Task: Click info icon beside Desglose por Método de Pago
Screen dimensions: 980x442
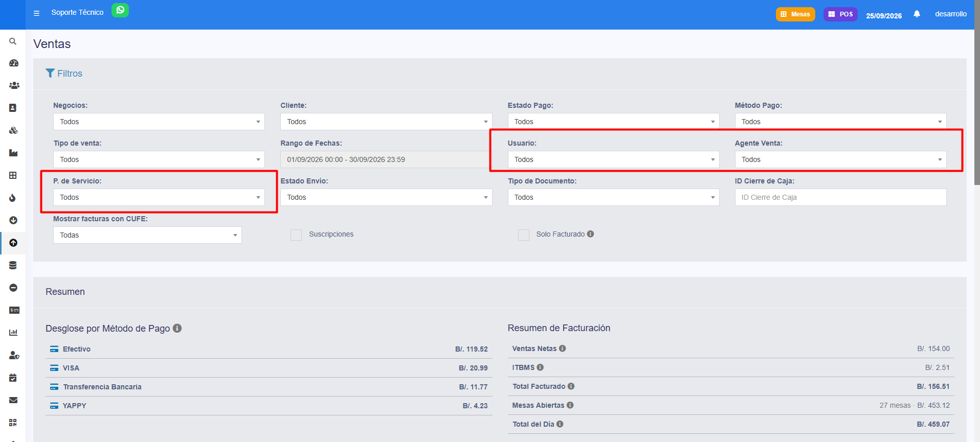Action: (177, 328)
